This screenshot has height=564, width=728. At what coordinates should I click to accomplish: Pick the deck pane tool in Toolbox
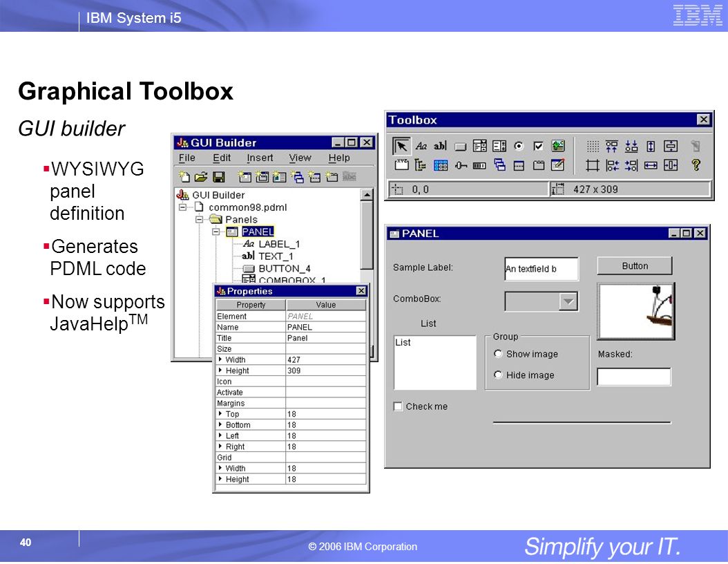pyautogui.click(x=499, y=165)
